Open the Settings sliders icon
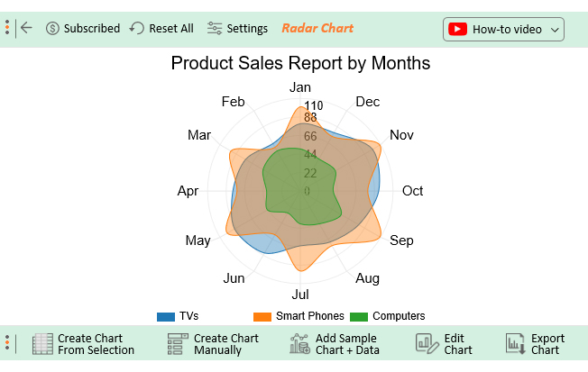 coord(215,28)
